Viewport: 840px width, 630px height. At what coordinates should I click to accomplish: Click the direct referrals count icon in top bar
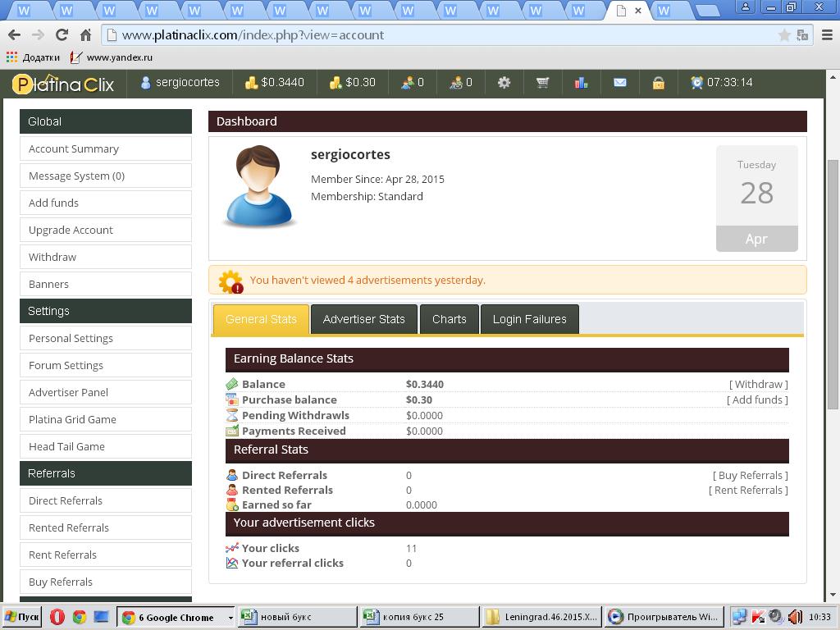tap(408, 83)
